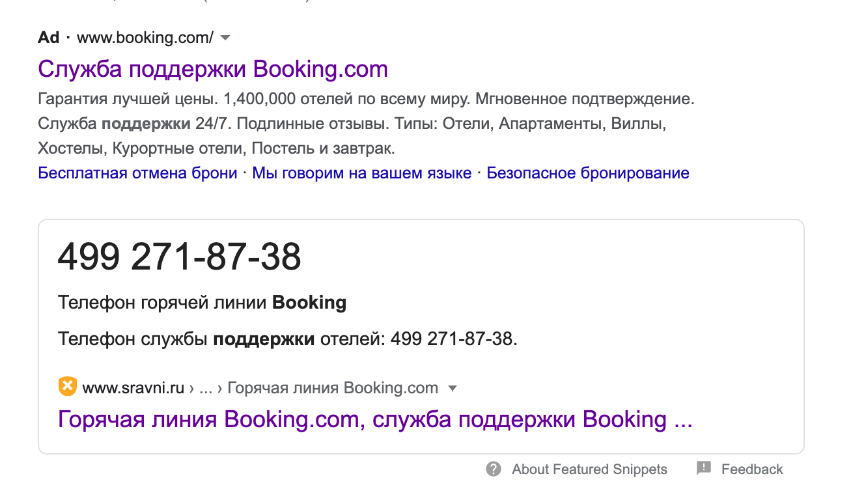866x504 pixels.
Task: Click the www.booking.com/ ad URL
Action: 145,38
